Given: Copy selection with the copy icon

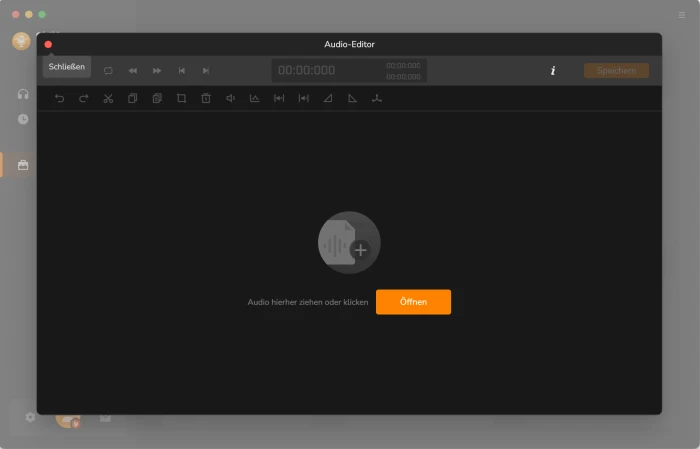Looking at the screenshot, I should point(133,98).
